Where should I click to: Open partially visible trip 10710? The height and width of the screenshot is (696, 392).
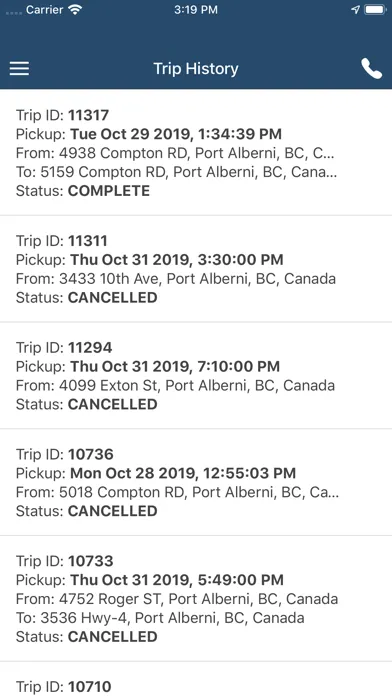196,679
